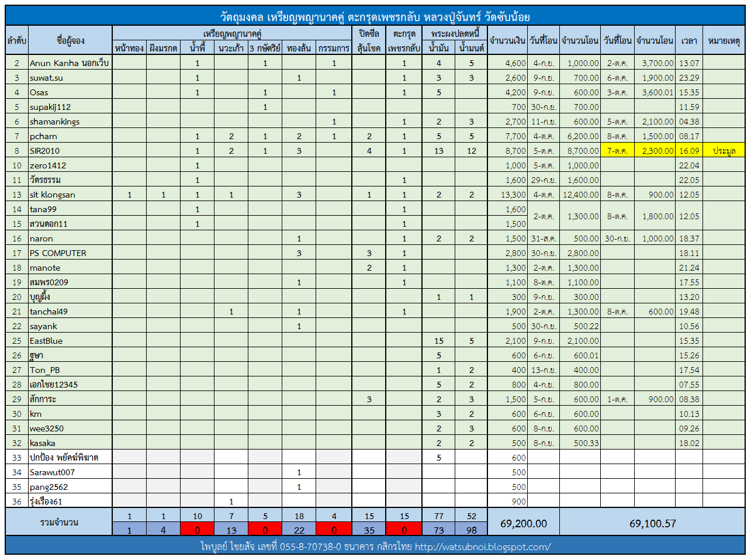Click the yellow 2,300.00 transfer cell
The image size is (751, 560).
click(x=655, y=151)
